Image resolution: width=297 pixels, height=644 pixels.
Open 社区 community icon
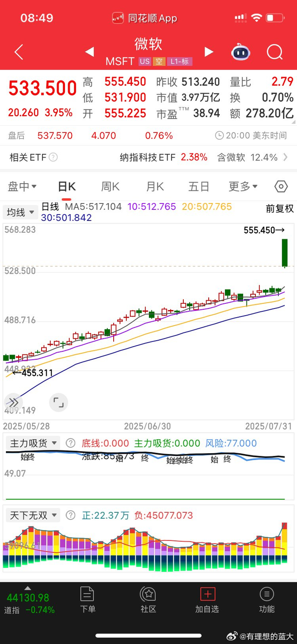tap(148, 600)
